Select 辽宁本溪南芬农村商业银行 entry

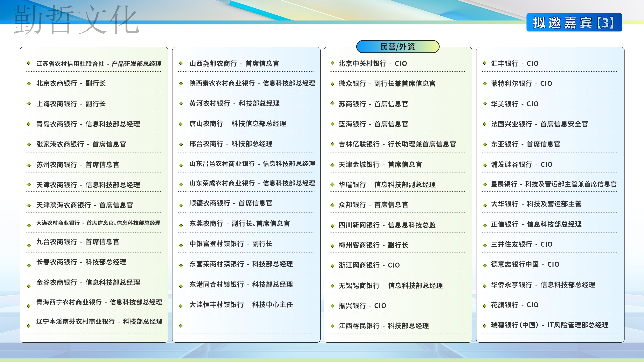pos(99,321)
